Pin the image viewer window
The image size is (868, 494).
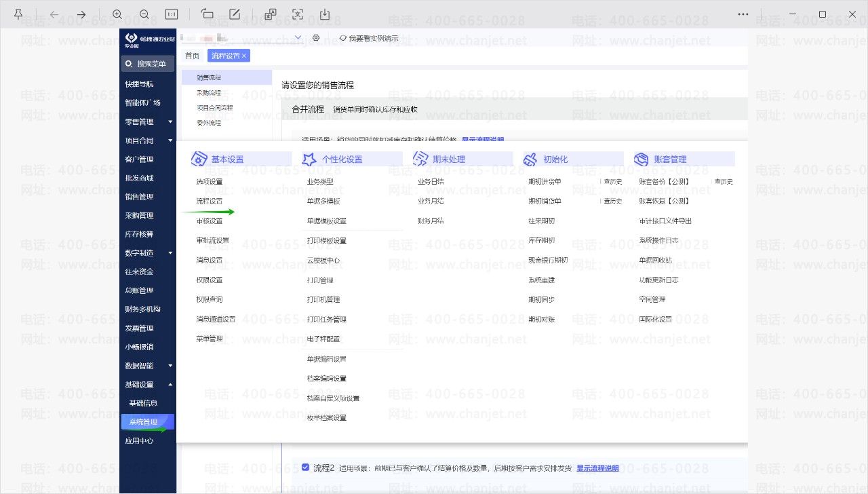pyautogui.click(x=18, y=14)
